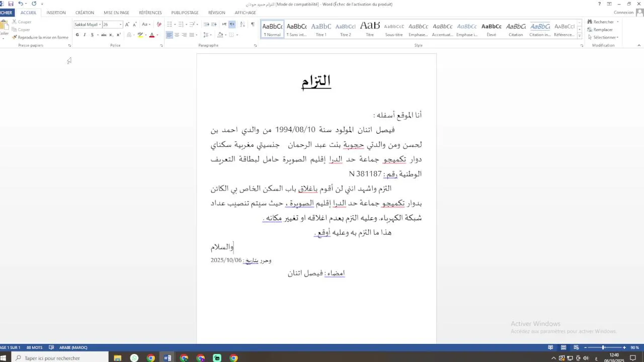The height and width of the screenshot is (362, 644).
Task: Switch to Web Layout view in status bar
Action: (x=576, y=347)
